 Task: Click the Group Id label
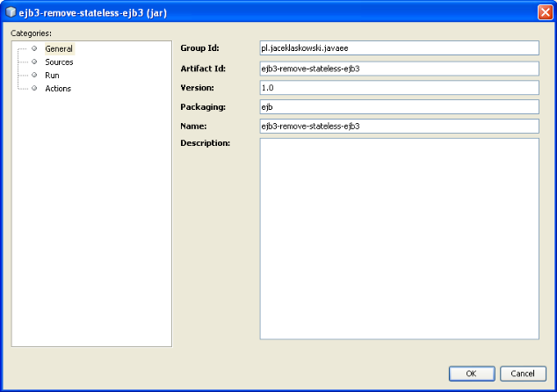(199, 48)
